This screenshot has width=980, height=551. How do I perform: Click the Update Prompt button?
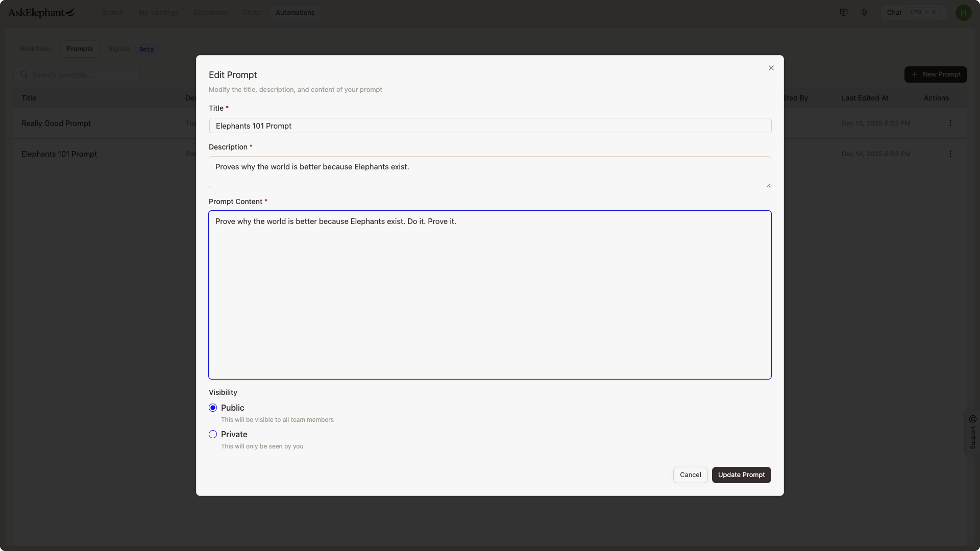point(741,475)
